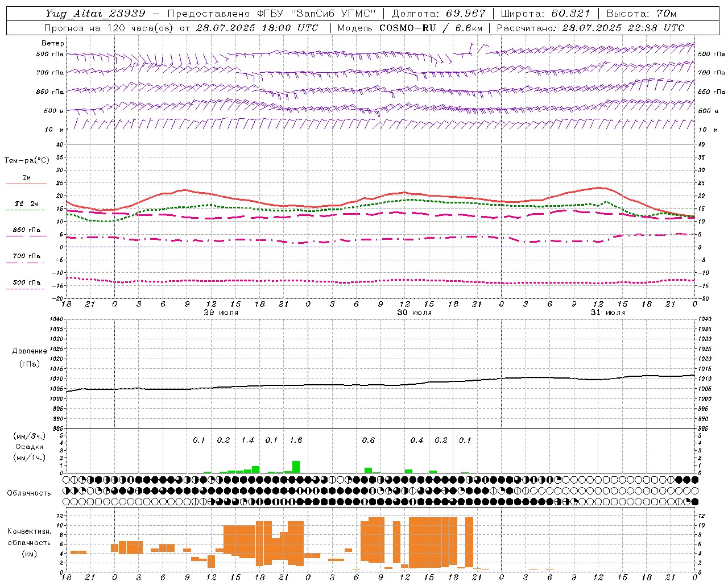Image resolution: width=728 pixels, height=582 pixels.
Task: Click the precipitation value 1.4
Action: pos(247,440)
